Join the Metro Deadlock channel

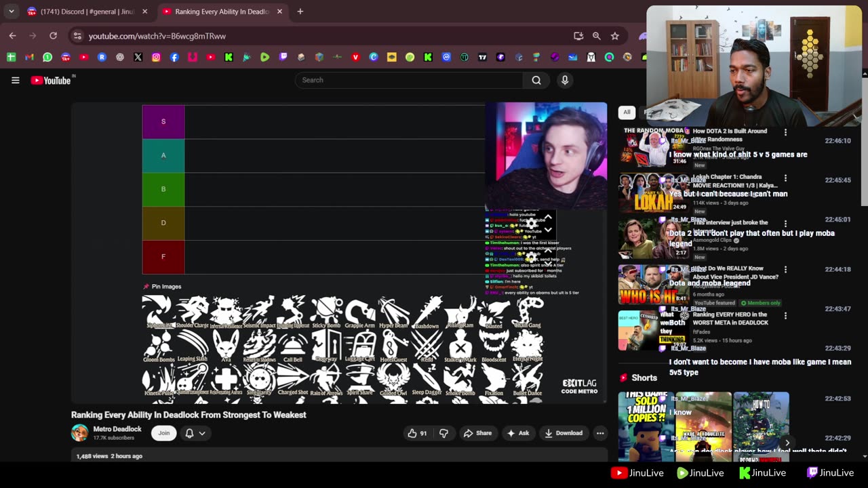tap(164, 433)
